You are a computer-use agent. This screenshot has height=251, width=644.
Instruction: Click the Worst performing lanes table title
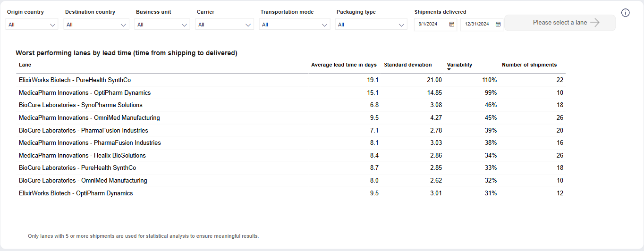127,53
